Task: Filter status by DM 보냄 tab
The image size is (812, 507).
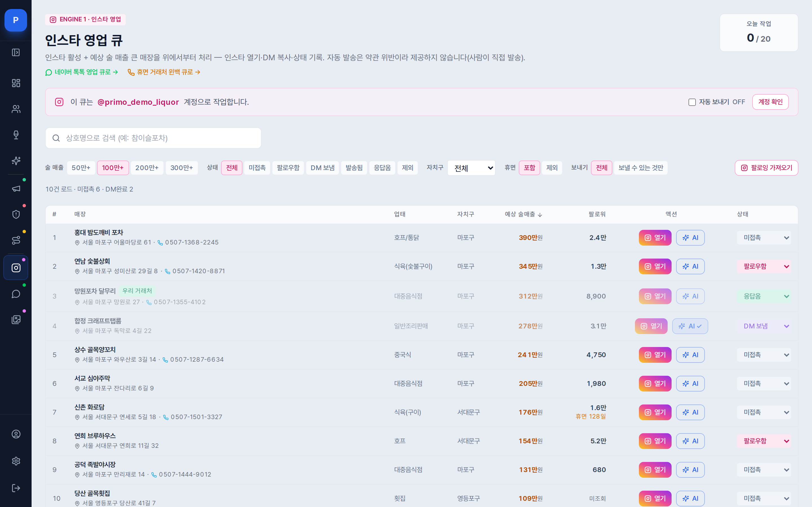Action: pos(322,168)
